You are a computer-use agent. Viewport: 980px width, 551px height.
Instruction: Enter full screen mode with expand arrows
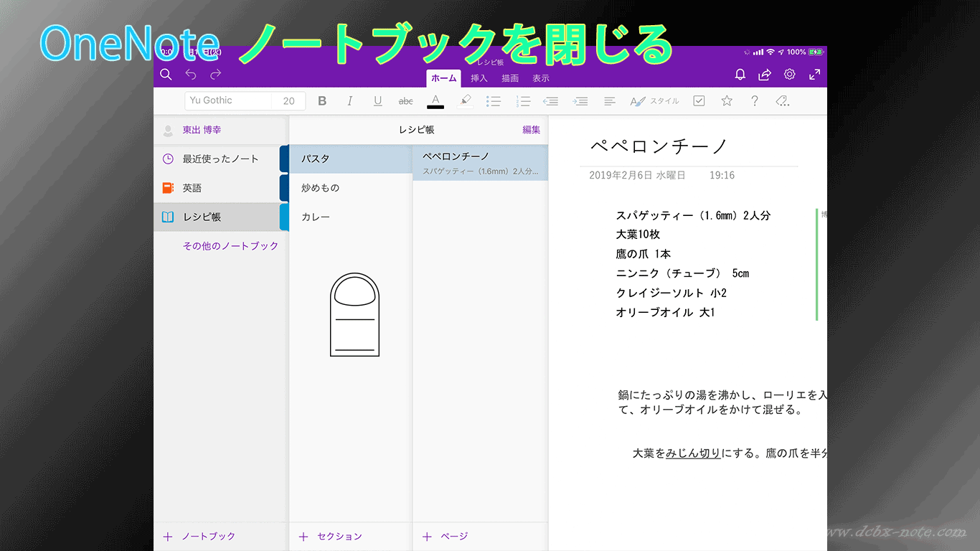pos(814,75)
